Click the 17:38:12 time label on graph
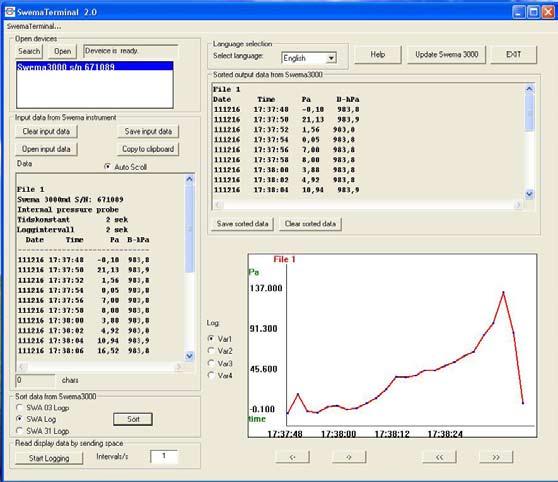 coord(392,434)
